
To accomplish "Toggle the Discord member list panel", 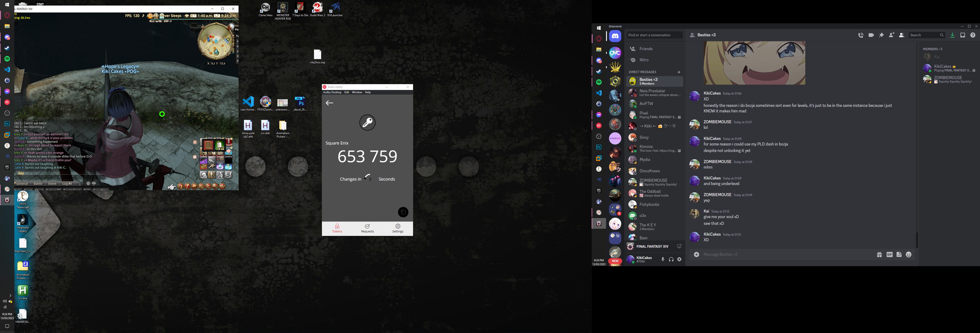I will (x=901, y=35).
